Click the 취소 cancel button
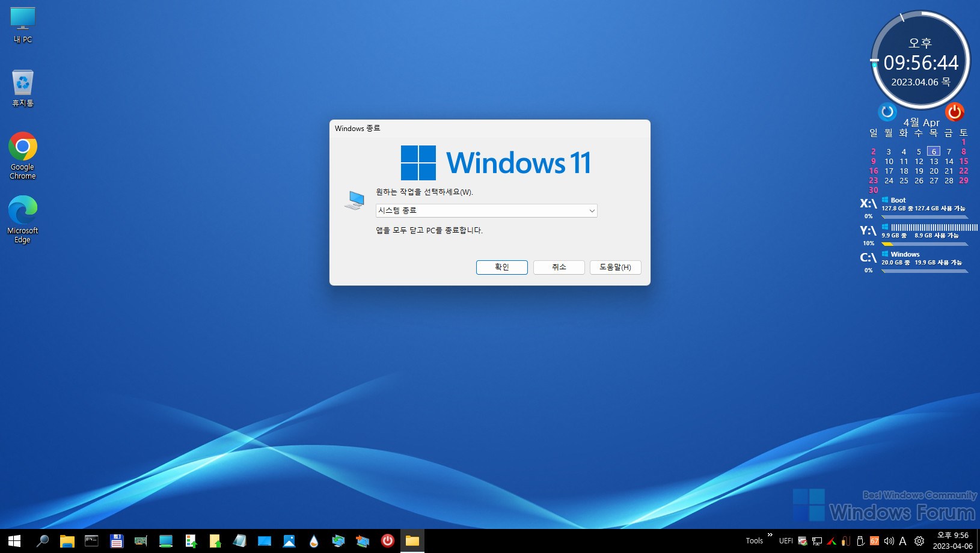Screen dimensions: 980x553 559,267
